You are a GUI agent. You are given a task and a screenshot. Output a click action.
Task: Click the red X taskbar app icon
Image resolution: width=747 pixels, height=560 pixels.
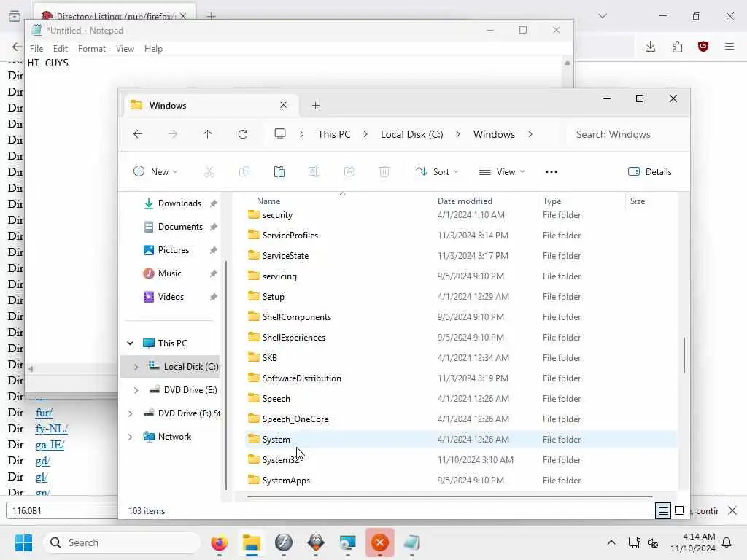click(x=379, y=542)
